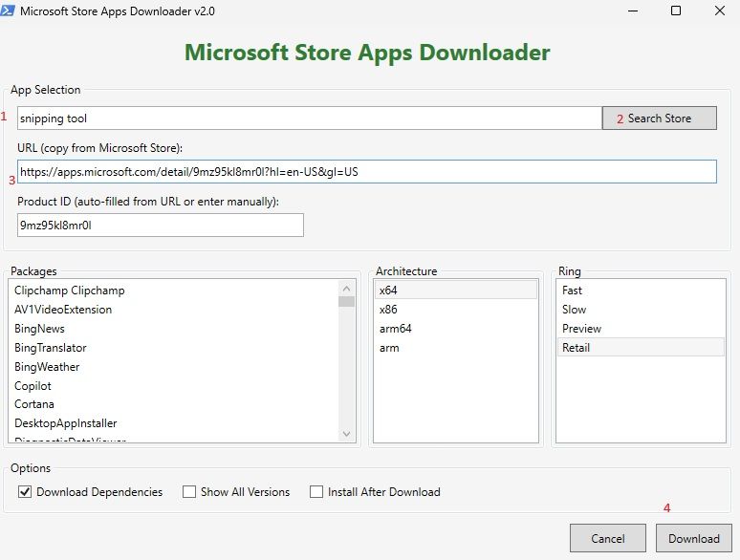The image size is (740, 560).
Task: Select Clipchamp Clipchamp from Packages list
Action: point(70,291)
